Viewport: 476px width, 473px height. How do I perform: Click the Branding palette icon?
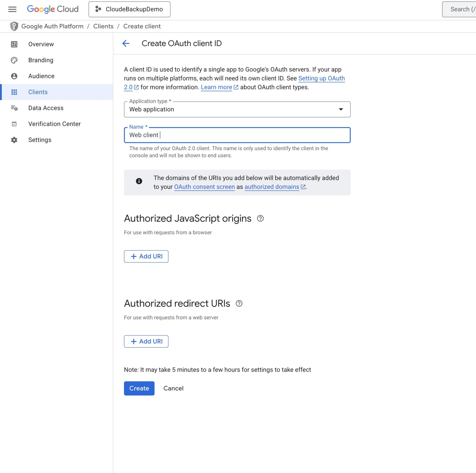click(14, 60)
